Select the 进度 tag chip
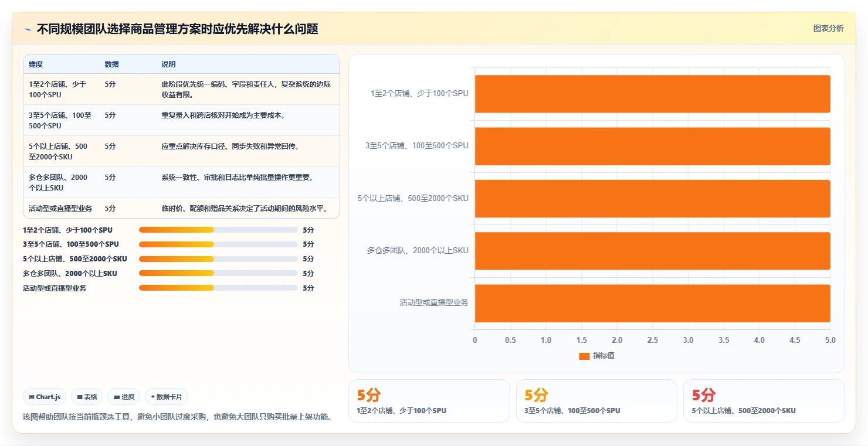Image resolution: width=868 pixels, height=446 pixels. pos(124,397)
